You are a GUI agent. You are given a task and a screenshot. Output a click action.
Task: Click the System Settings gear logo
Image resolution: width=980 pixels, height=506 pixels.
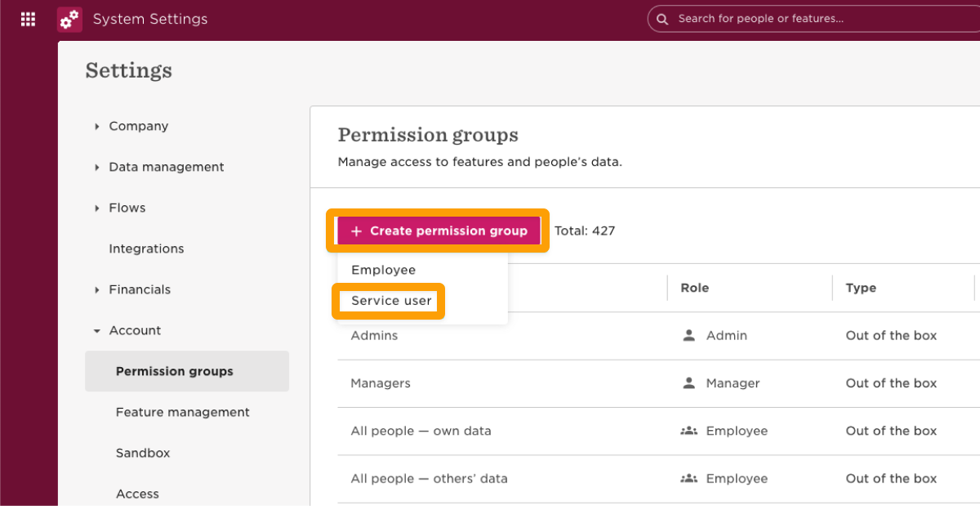[x=69, y=19]
